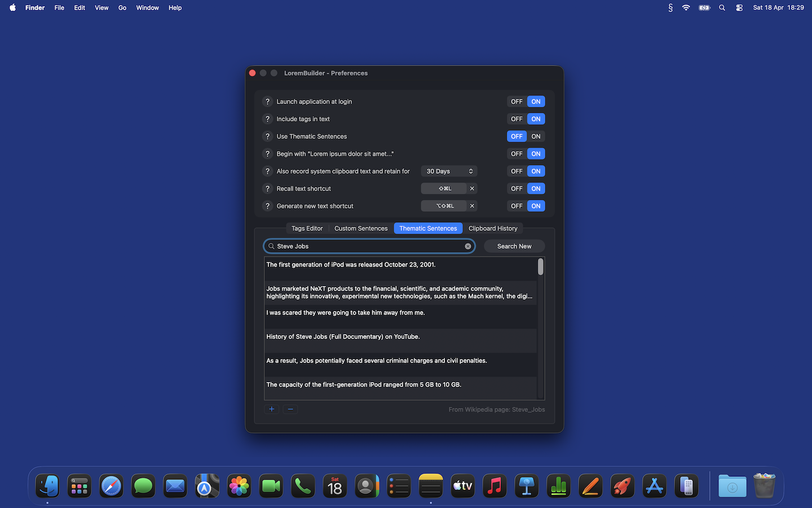Remove a sentence using the minus icon
This screenshot has width=812, height=508.
290,409
